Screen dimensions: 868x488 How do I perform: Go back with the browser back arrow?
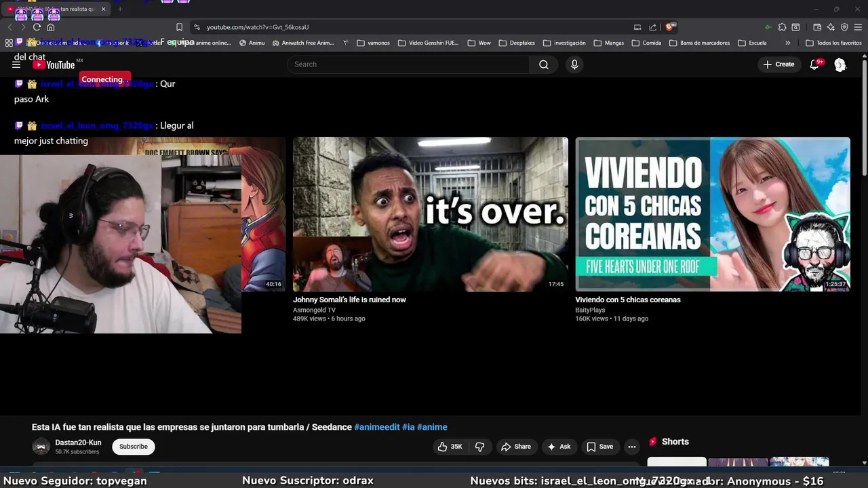[9, 27]
